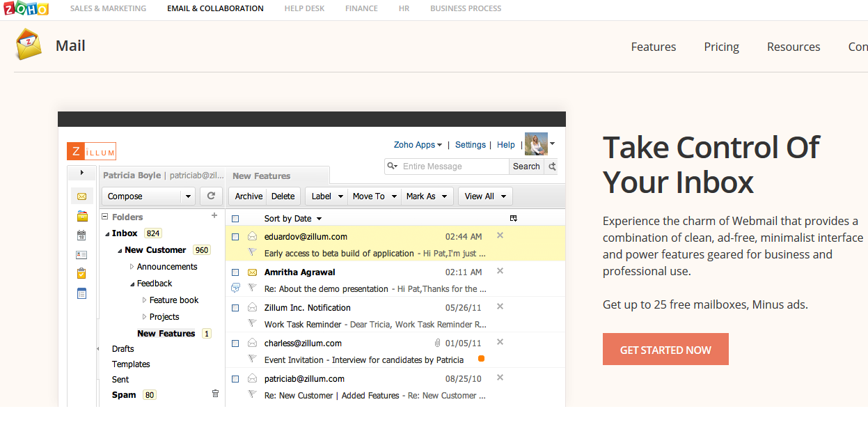Empty Spam using the trash icon
This screenshot has height=425, width=868.
[x=215, y=394]
